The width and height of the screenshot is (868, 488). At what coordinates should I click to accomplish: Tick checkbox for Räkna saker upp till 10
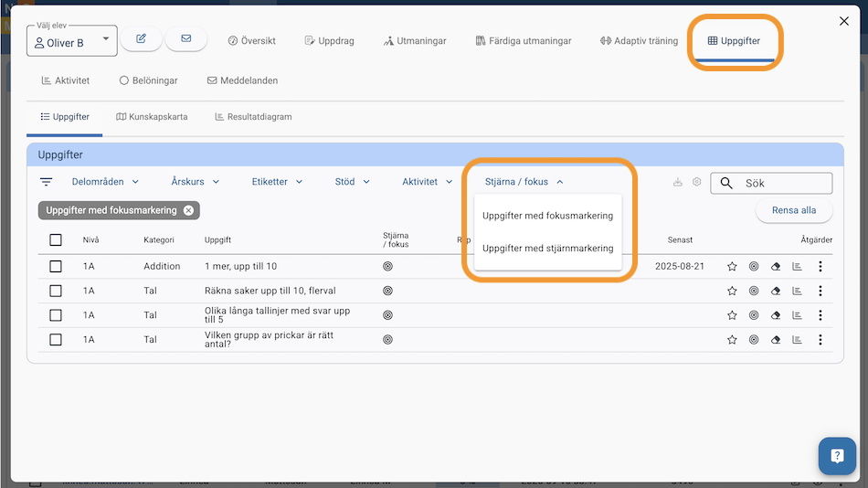[x=56, y=291]
